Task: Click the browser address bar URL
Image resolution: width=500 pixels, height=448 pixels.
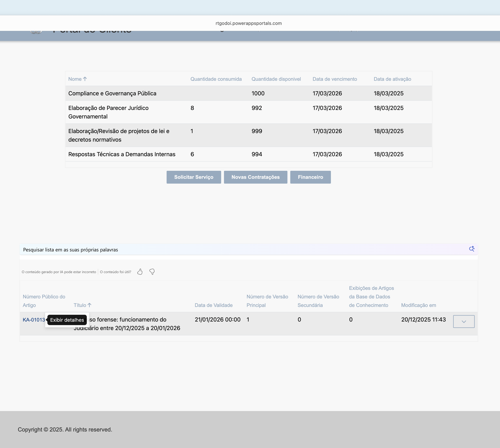Action: 248,23
